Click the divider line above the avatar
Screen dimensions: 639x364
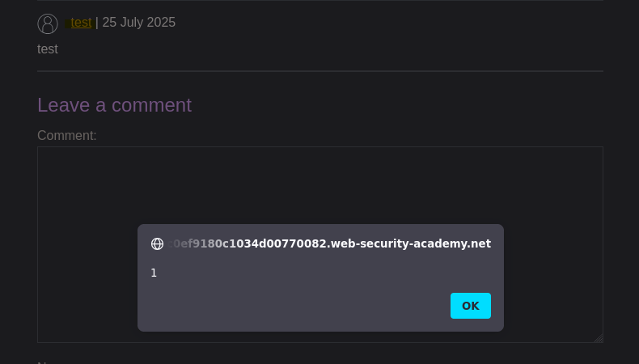coord(320,1)
